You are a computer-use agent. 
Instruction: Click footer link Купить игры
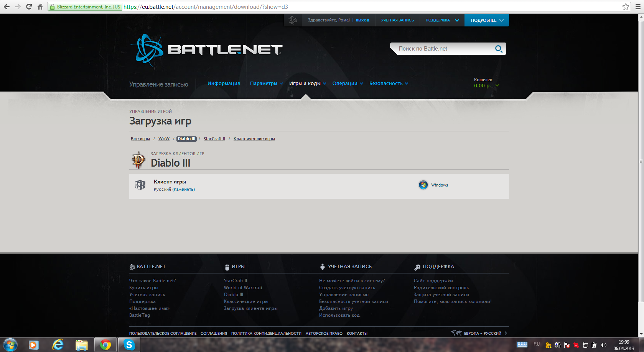[144, 288]
